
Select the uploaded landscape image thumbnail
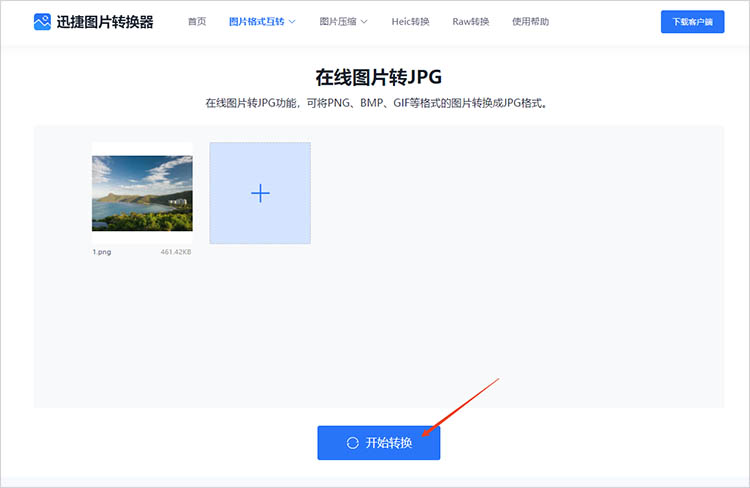coord(142,193)
